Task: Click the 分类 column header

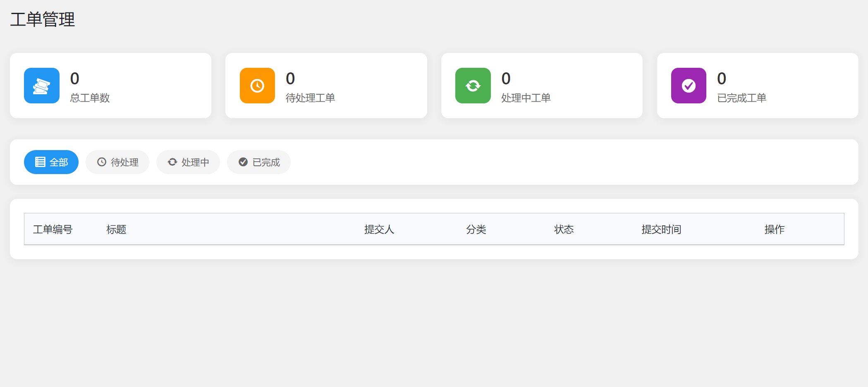Action: 476,229
